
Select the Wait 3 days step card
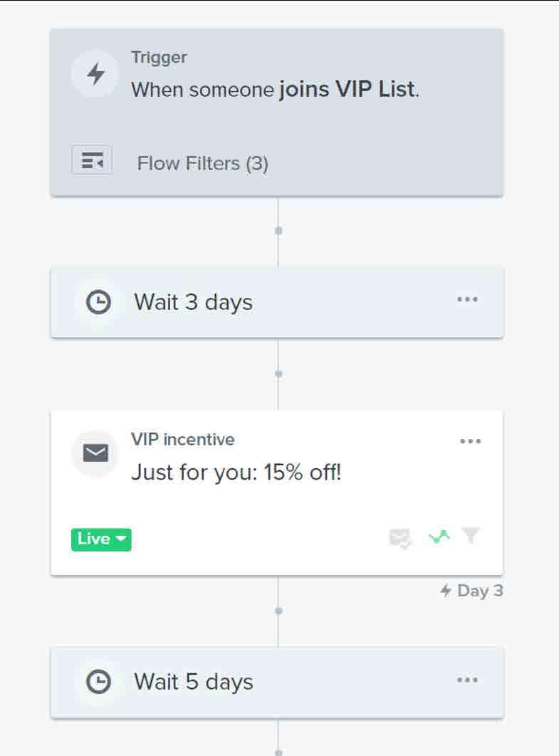click(277, 302)
